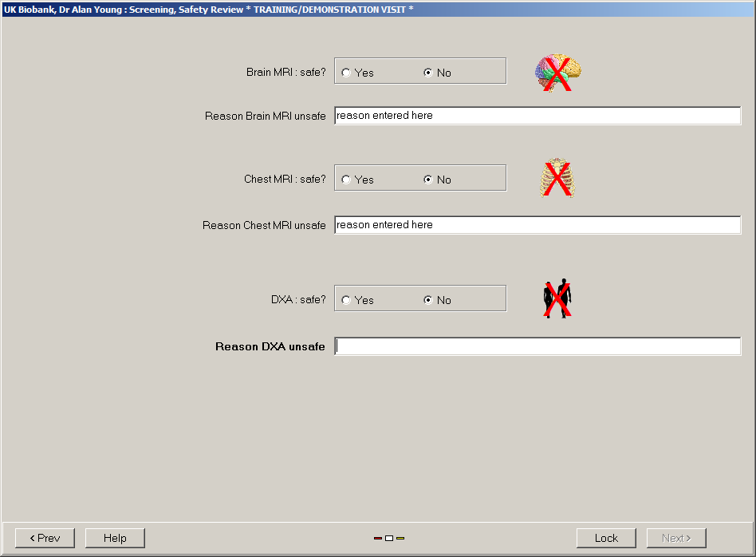
Task: Select Yes for Brain MRI safe
Action: (346, 73)
